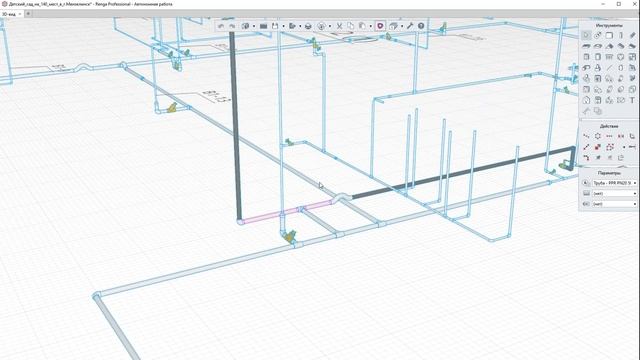640x360 pixels.
Task: Open the dropdown next to cube icon
Action: pos(253,26)
